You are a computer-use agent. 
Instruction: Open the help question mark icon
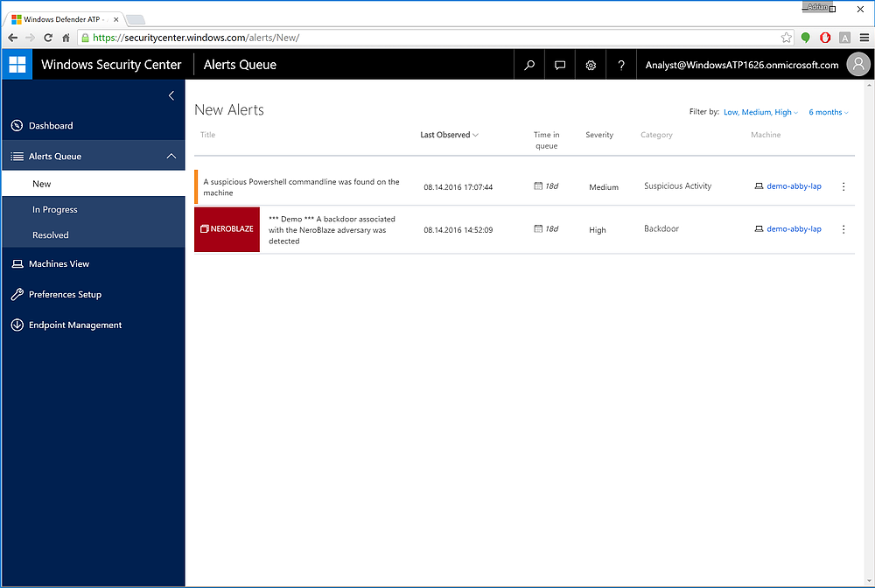(x=621, y=65)
